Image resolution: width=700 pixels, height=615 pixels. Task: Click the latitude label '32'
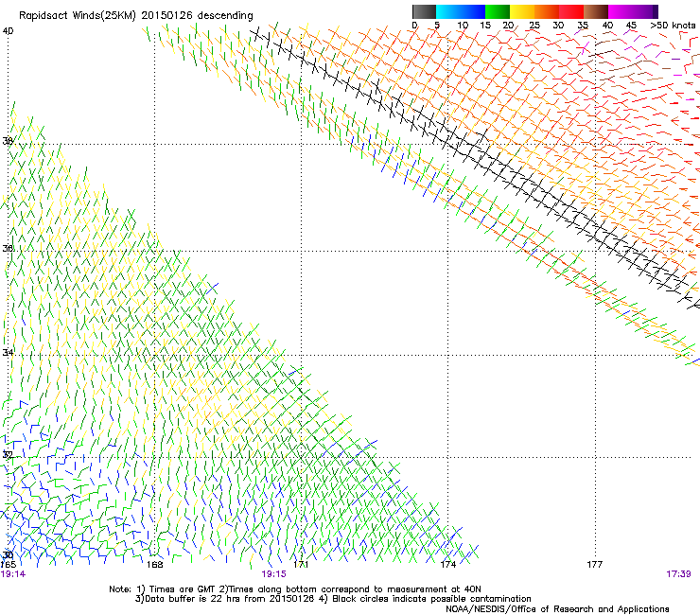(8, 455)
